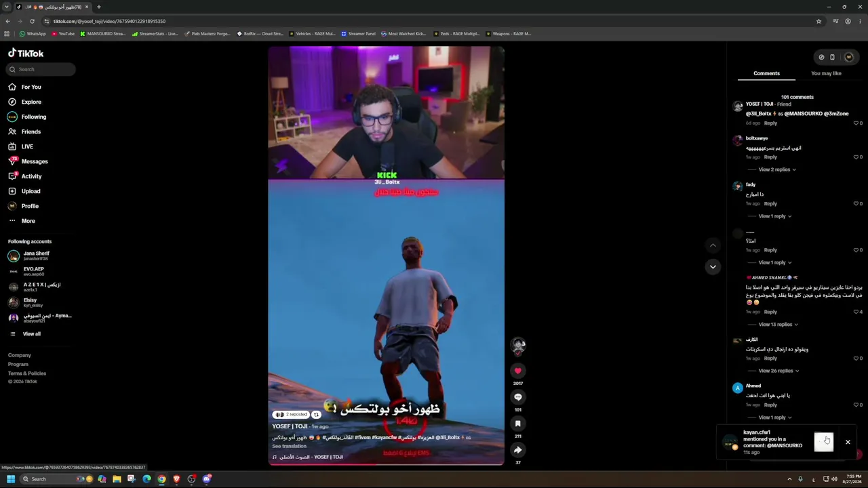Viewport: 868px width, 488px height.
Task: Open the Streamer Panel bookmark
Action: click(x=358, y=33)
